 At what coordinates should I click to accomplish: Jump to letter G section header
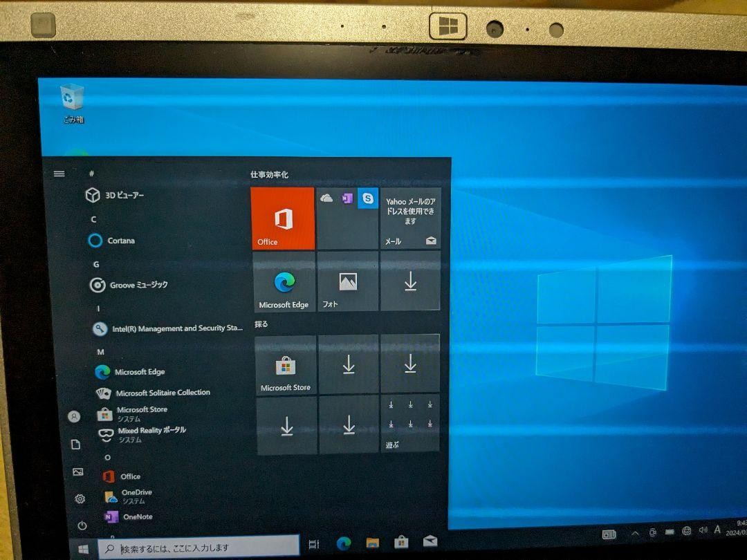(x=96, y=264)
